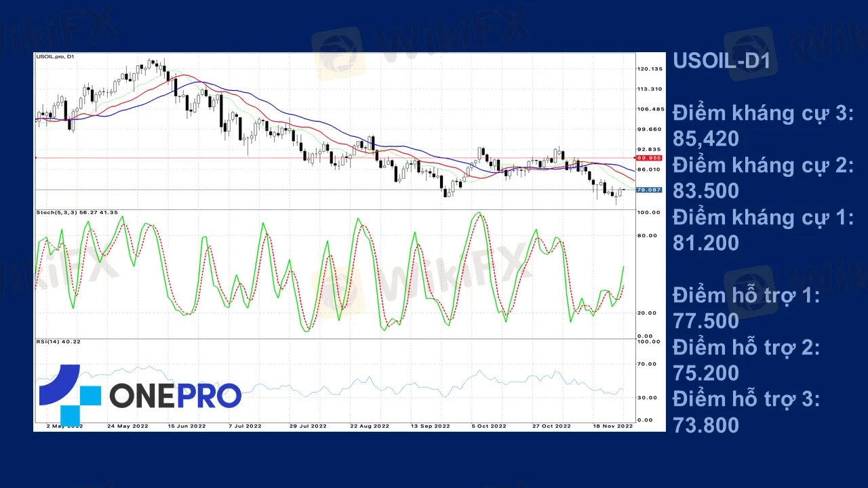Select the 92.835 price axis value
The width and height of the screenshot is (868, 488).
[648, 148]
